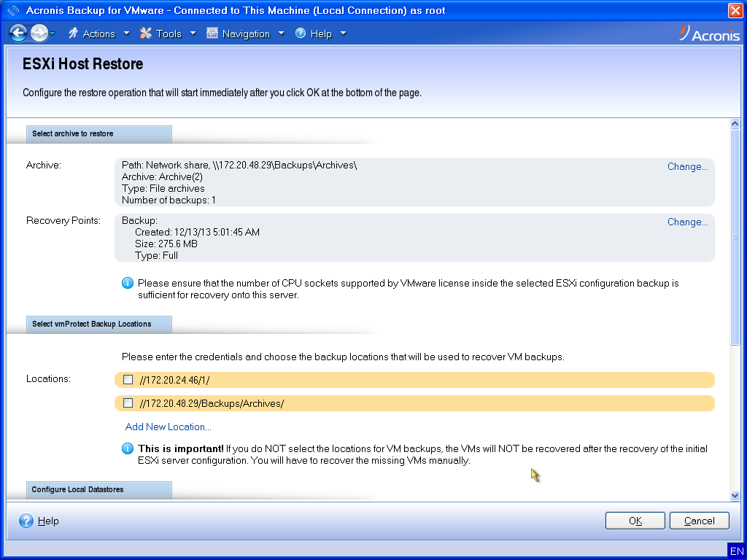
Task: Click the 'Archive: Archive(2)' text
Action: pos(162,177)
